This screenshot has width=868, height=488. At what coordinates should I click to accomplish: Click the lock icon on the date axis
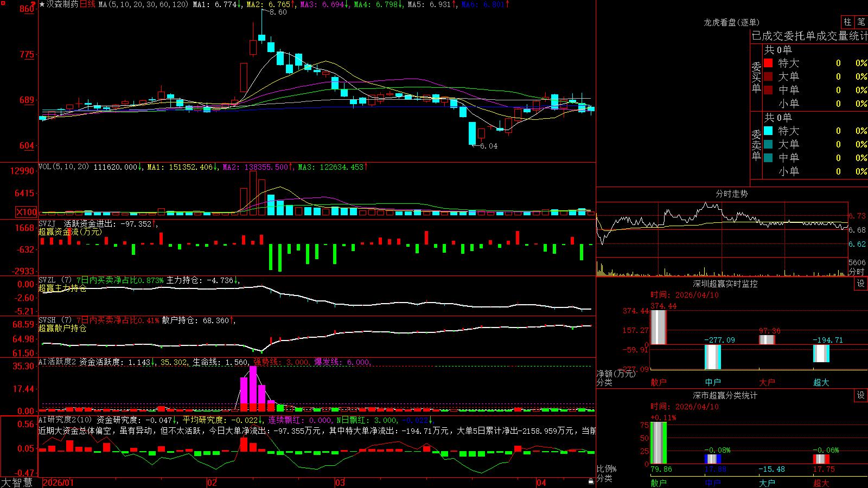click(591, 481)
